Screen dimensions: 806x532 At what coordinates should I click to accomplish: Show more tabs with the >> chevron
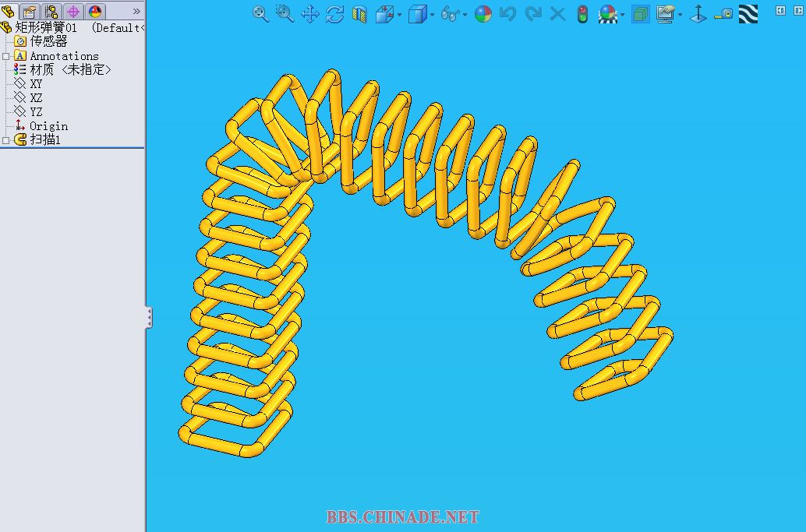click(x=136, y=11)
